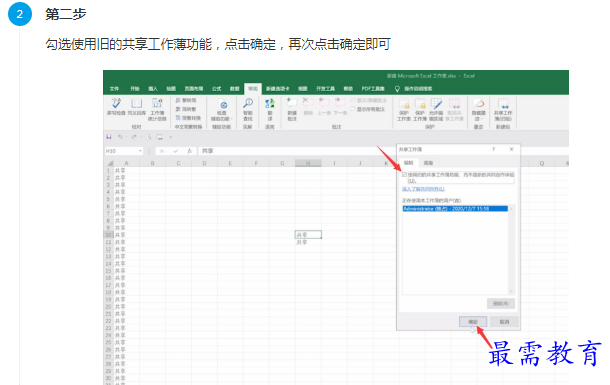The image size is (610, 385).
Task: Launch 智能查找 smart lookup
Action: coord(248,109)
